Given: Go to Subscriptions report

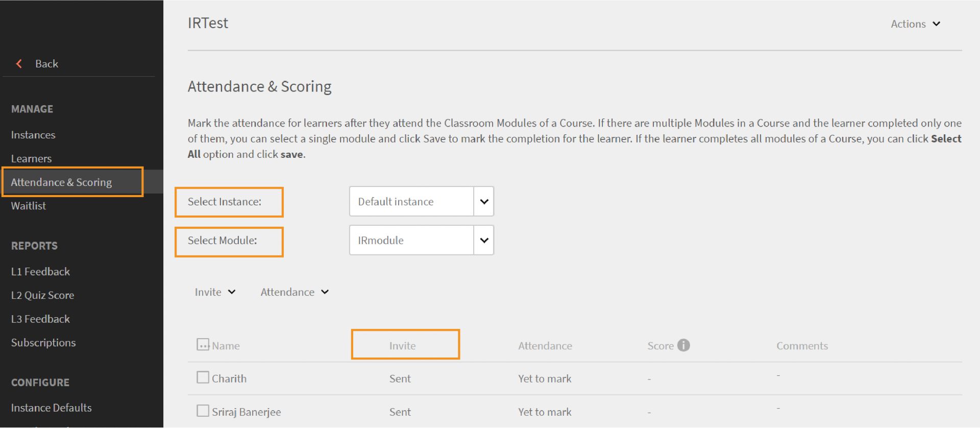Looking at the screenshot, I should tap(43, 343).
